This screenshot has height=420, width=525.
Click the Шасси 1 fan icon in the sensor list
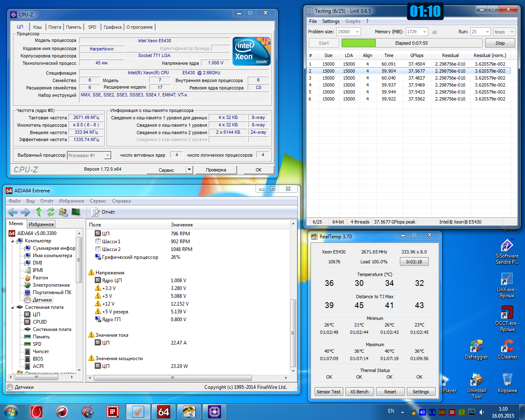98,242
